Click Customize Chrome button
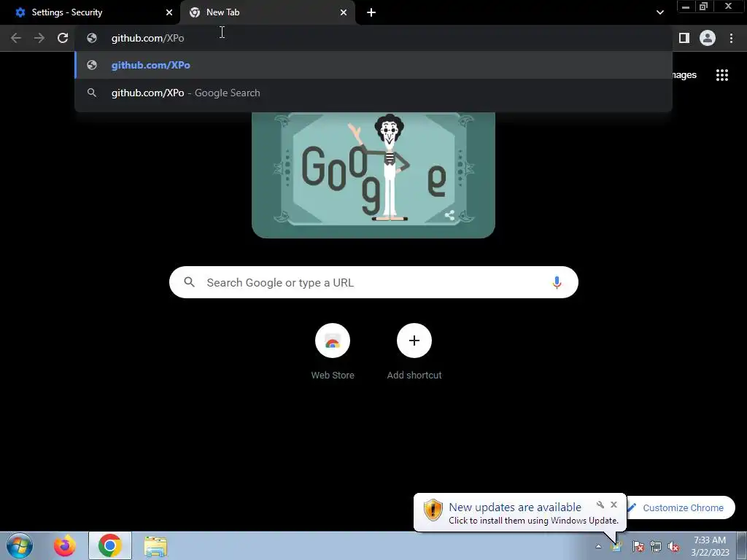Viewport: 747px width, 560px height. [x=681, y=507]
